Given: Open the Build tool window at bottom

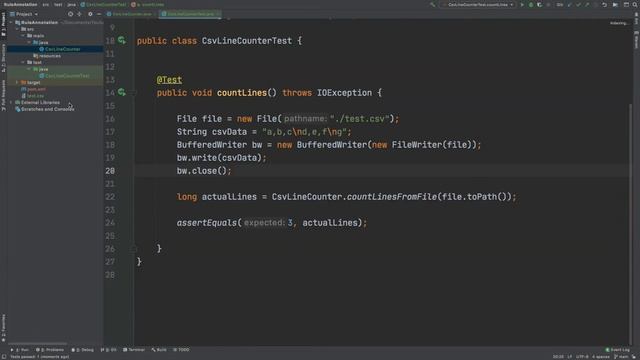Looking at the screenshot, I should [159, 350].
